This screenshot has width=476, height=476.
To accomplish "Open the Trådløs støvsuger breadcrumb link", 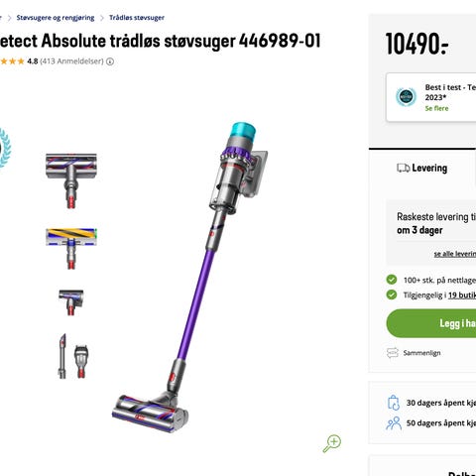I will click(x=137, y=18).
